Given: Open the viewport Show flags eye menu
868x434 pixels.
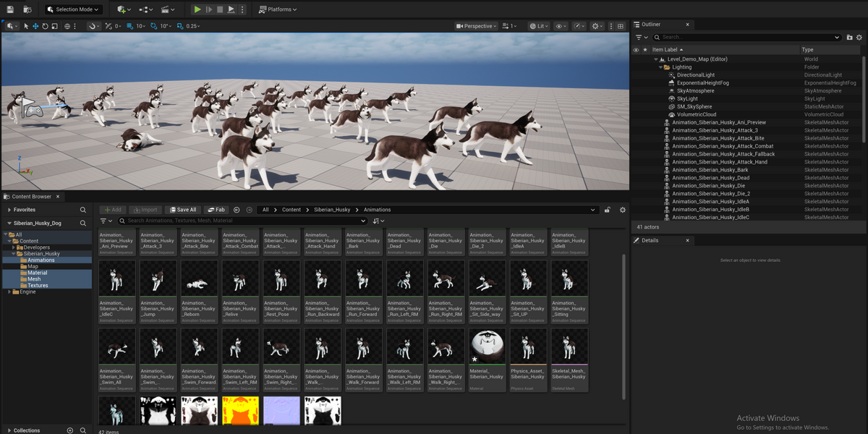Looking at the screenshot, I should tap(561, 26).
